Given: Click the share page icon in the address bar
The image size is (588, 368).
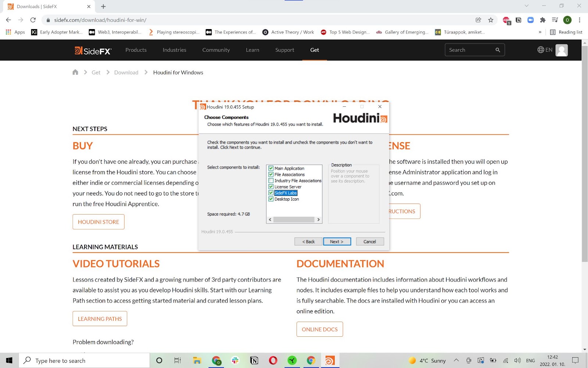Looking at the screenshot, I should [478, 20].
